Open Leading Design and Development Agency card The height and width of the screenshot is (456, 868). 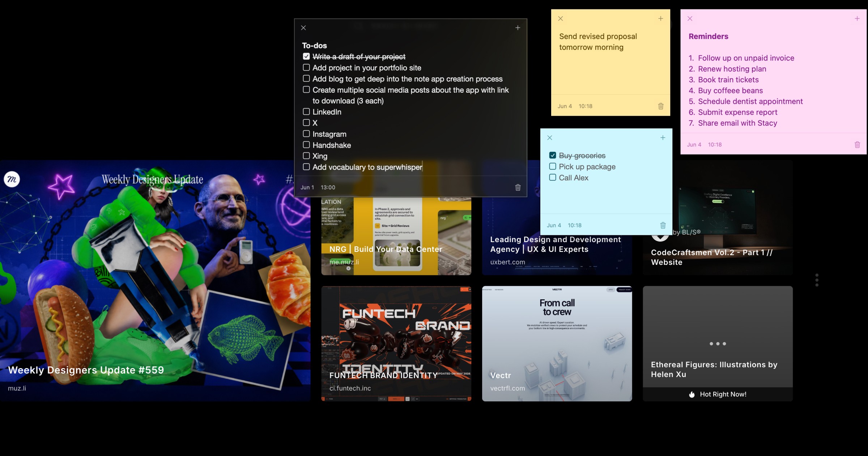click(557, 255)
